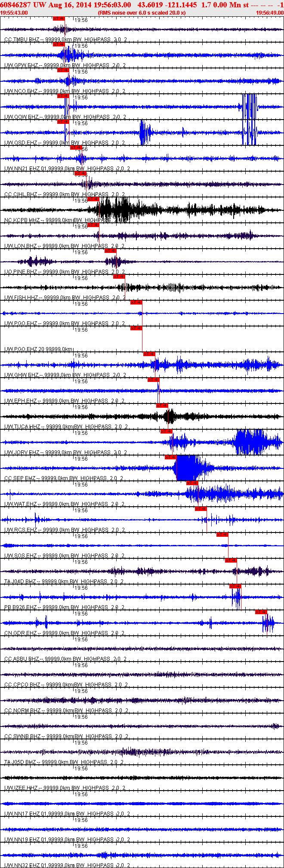Select the UW.LON BHZ station label
Screen dimensions: 284x868
coord(65,246)
